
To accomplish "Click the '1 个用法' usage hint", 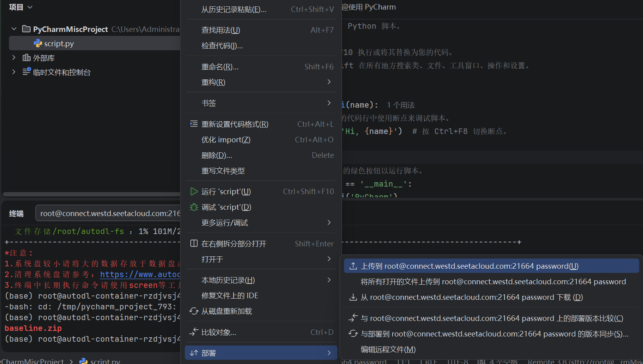I will click(401, 105).
